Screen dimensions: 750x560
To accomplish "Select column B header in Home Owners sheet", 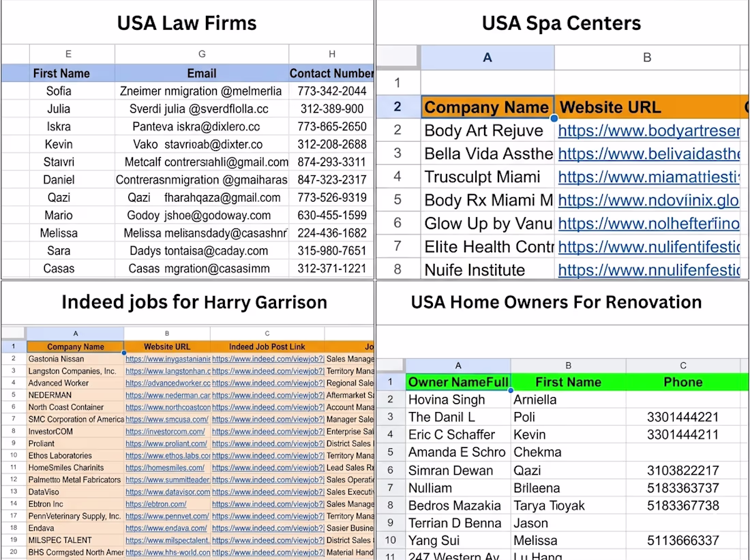I will tap(568, 366).
